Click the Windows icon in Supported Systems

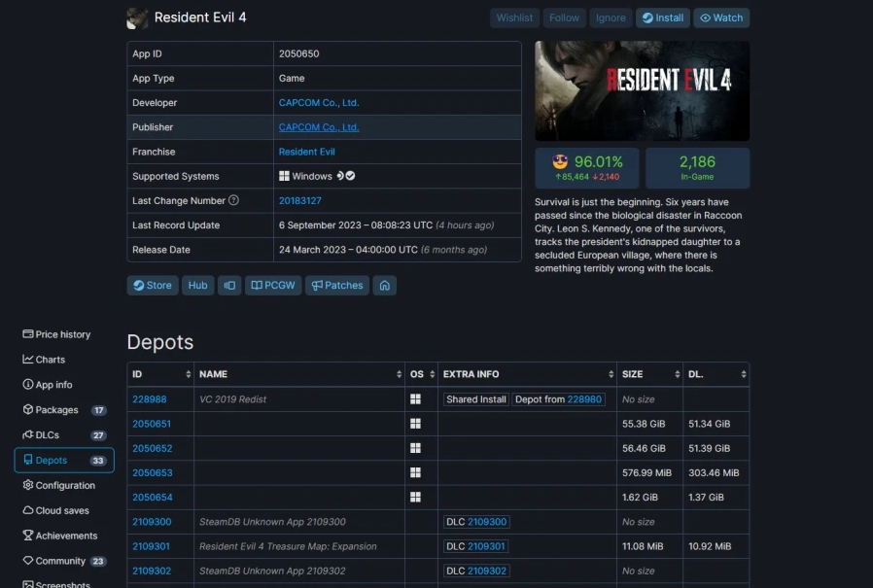284,176
